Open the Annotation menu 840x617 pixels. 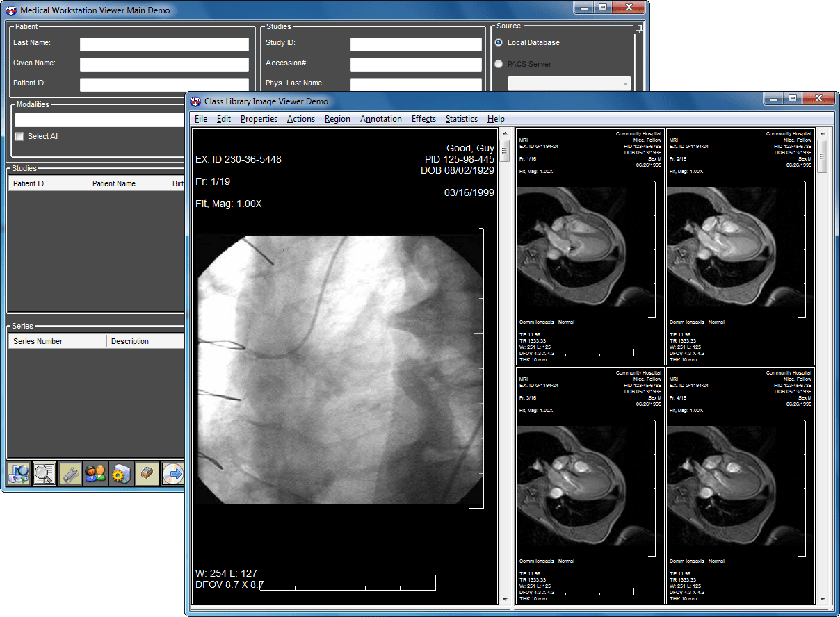click(381, 119)
